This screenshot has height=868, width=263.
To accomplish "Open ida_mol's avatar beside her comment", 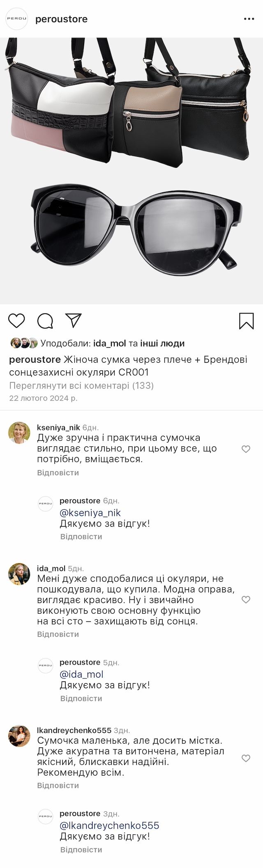I will click(x=19, y=574).
